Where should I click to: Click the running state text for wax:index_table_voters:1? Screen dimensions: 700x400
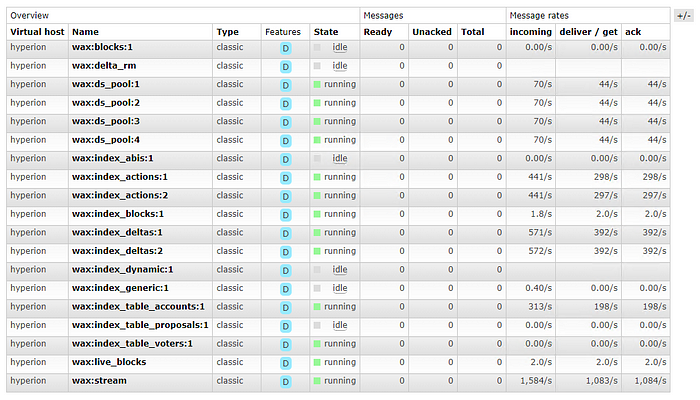[340, 344]
